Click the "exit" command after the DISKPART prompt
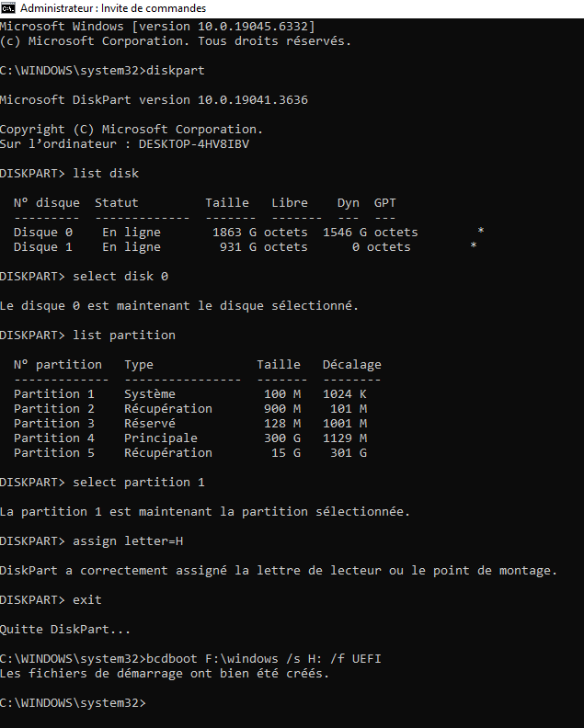Image resolution: width=584 pixels, height=728 pixels. 87,599
